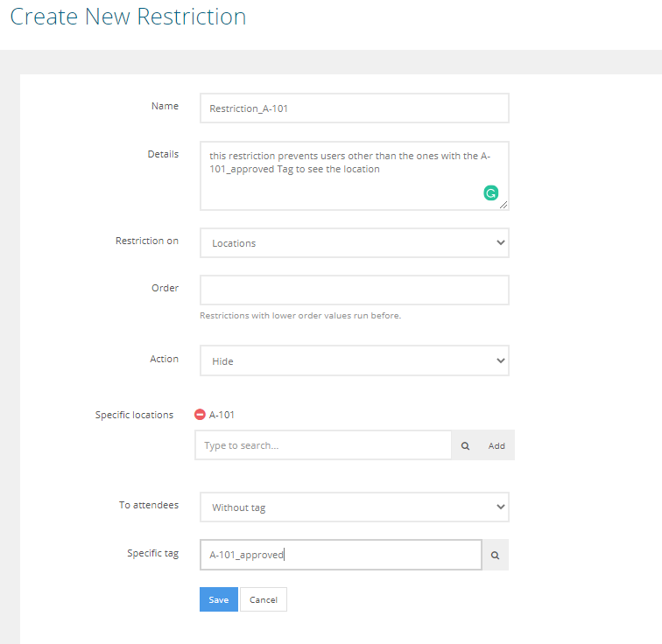Click the Create New Restriction heading

(x=128, y=17)
